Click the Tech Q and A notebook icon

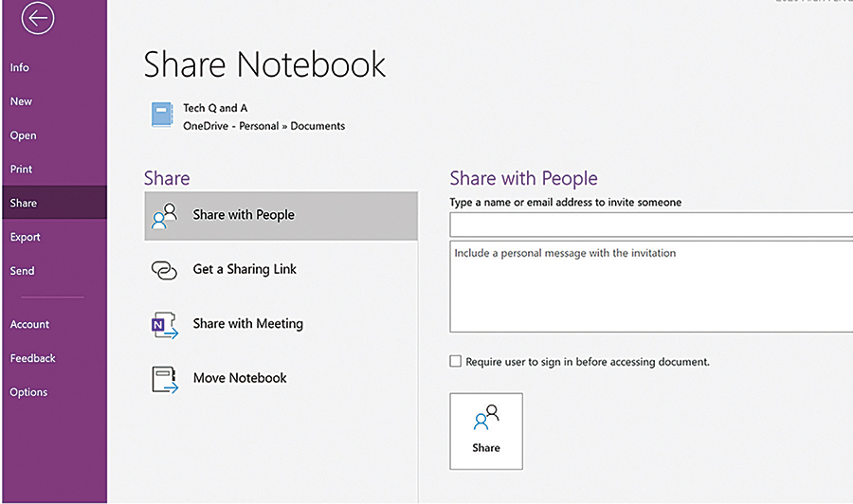[x=162, y=117]
